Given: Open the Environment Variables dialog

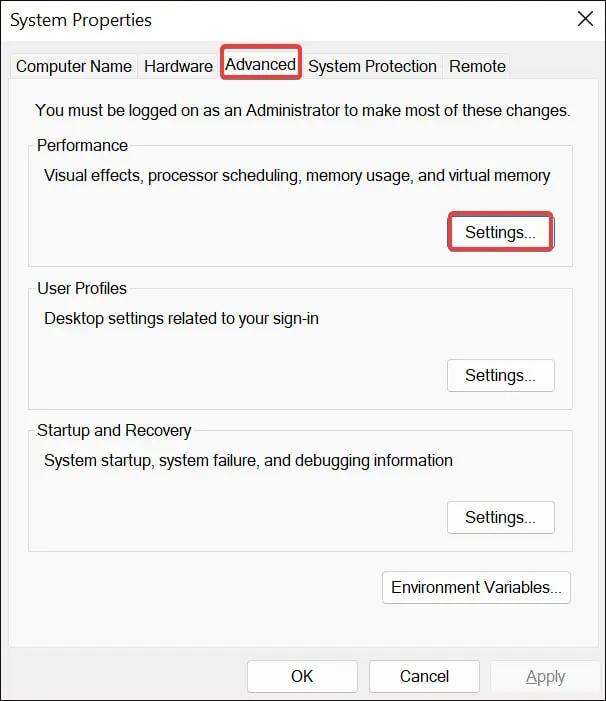Looking at the screenshot, I should point(476,587).
